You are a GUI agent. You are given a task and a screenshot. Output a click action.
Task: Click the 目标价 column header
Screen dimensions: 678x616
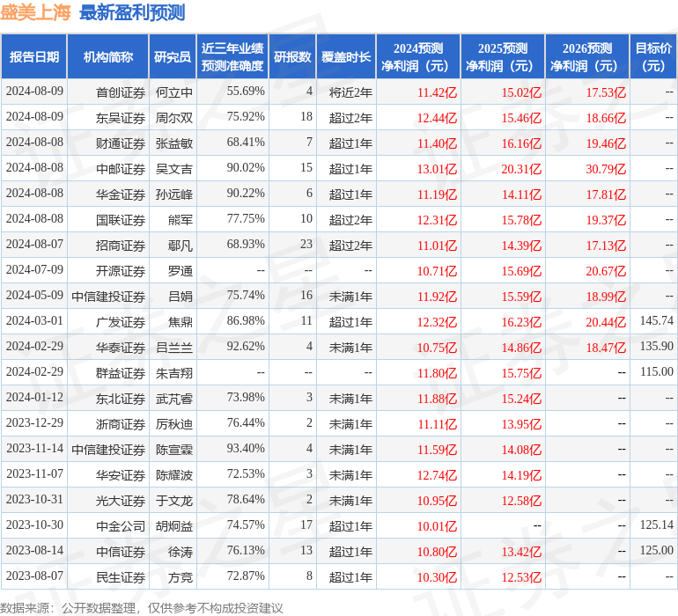tap(653, 56)
